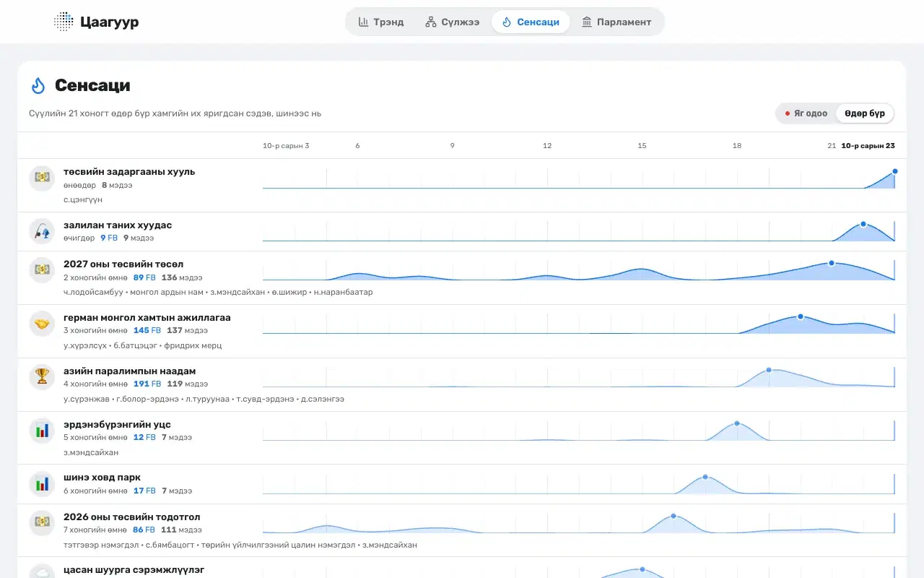Screen dimensions: 924x578
Task: Switch to the Сүлжээ tab
Action: tap(452, 22)
